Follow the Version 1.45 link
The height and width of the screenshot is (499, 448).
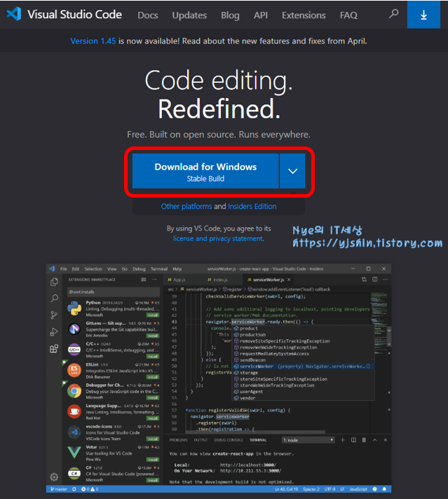[x=93, y=41]
